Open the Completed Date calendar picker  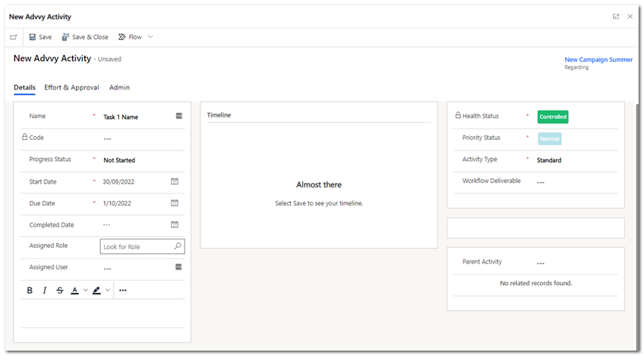tap(175, 224)
